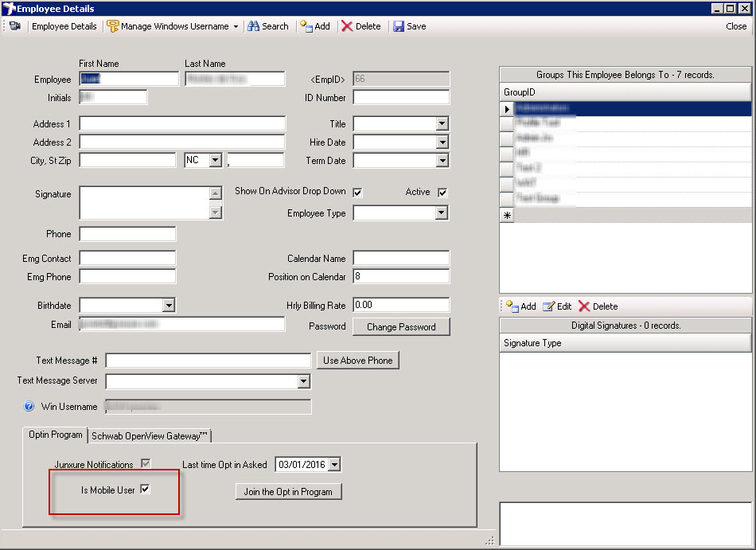The height and width of the screenshot is (550, 756).
Task: Click the app icon in the Employee Details title bar
Action: coord(9,8)
